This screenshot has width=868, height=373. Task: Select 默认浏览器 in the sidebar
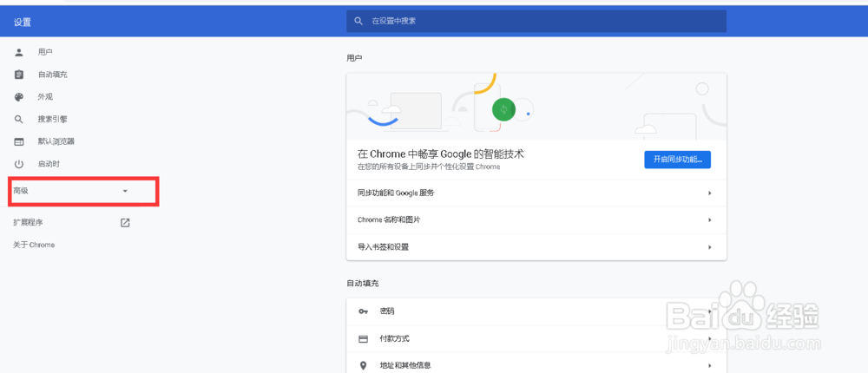(56, 141)
